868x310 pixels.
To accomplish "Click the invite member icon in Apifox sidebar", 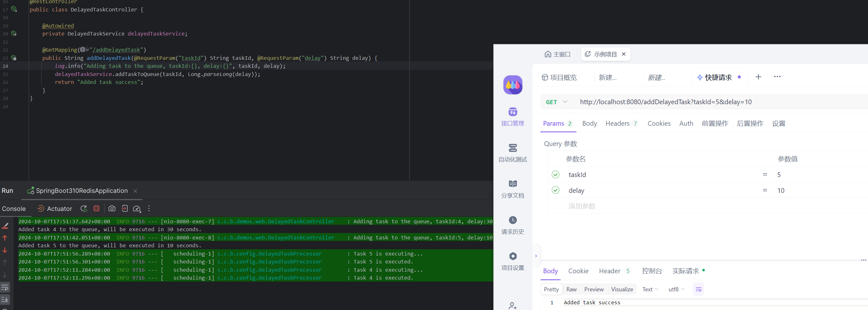I will [x=513, y=306].
